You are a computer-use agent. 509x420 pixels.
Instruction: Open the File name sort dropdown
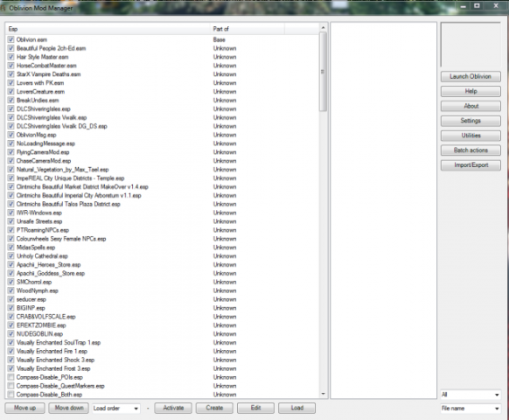point(471,408)
